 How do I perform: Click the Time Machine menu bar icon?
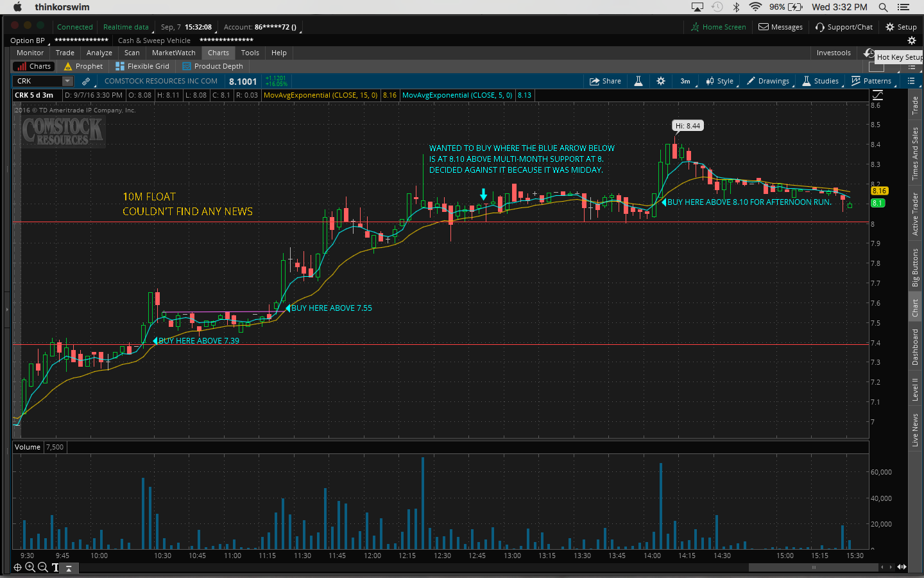click(x=717, y=7)
